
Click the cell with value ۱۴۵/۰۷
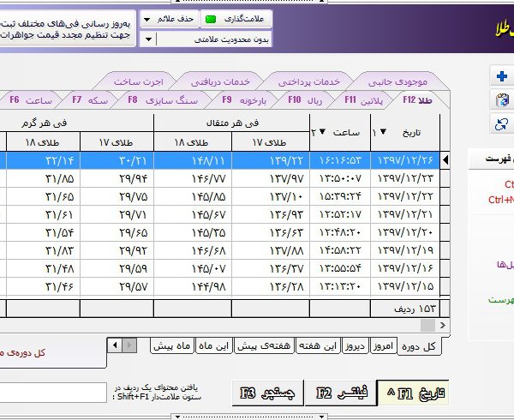193,268
